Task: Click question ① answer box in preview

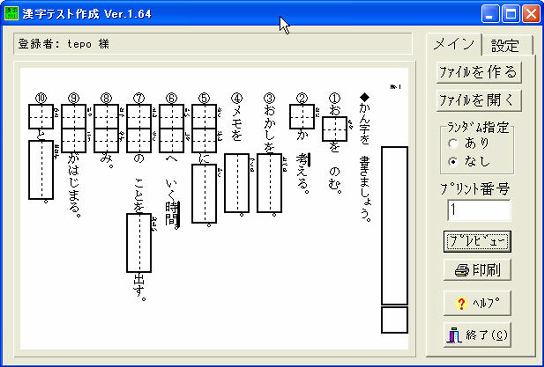Action: pyautogui.click(x=334, y=129)
